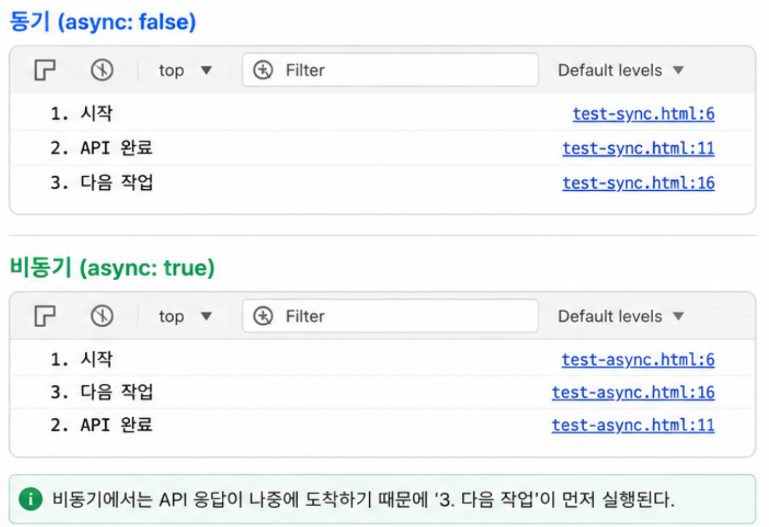Image resolution: width=769 pixels, height=527 pixels.
Task: Open test-sync.html:16 source link
Action: pos(638,183)
